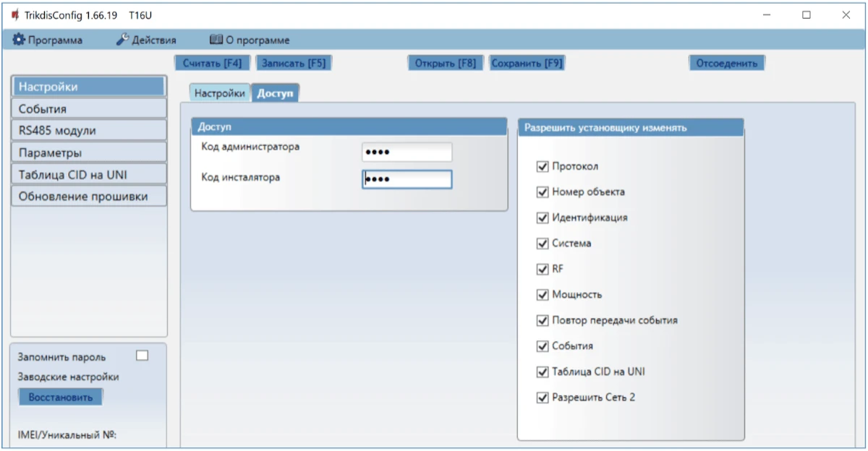This screenshot has width=868, height=451.
Task: Click the wrench icon beside Действия
Action: (x=122, y=40)
